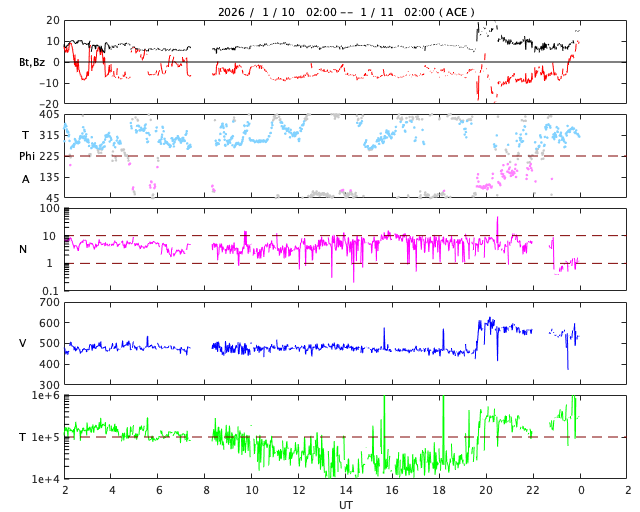Click the 300 tick on velocity axis
Image resolution: width=640 pixels, height=512 pixels.
pos(48,385)
